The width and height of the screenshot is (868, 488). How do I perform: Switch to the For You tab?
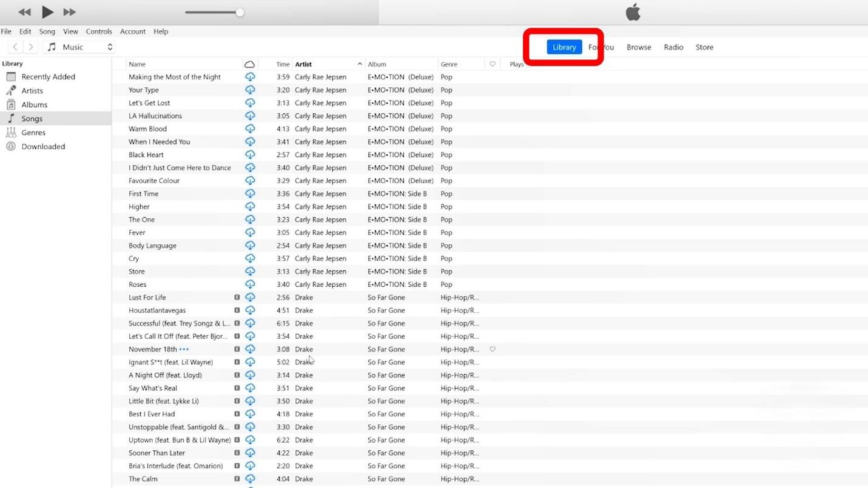tap(601, 47)
